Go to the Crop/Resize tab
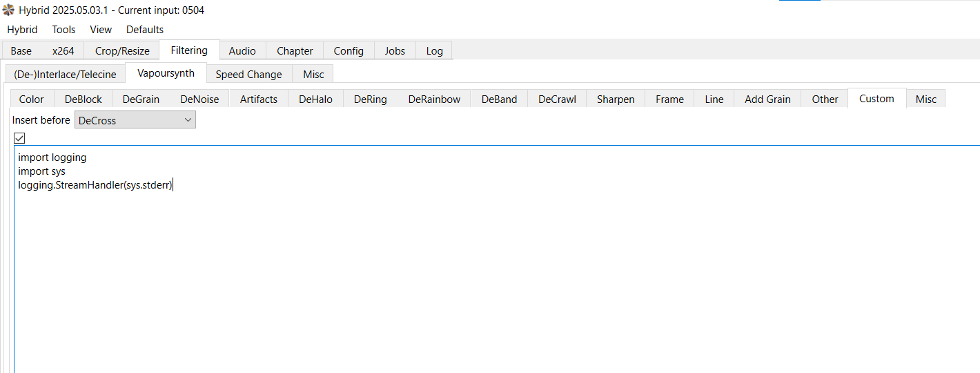 click(x=122, y=50)
